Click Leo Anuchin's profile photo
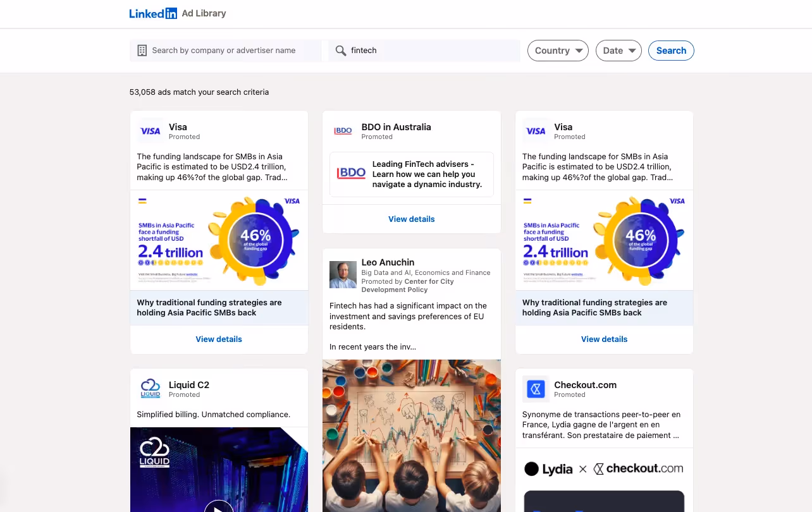812x512 pixels. [x=343, y=275]
